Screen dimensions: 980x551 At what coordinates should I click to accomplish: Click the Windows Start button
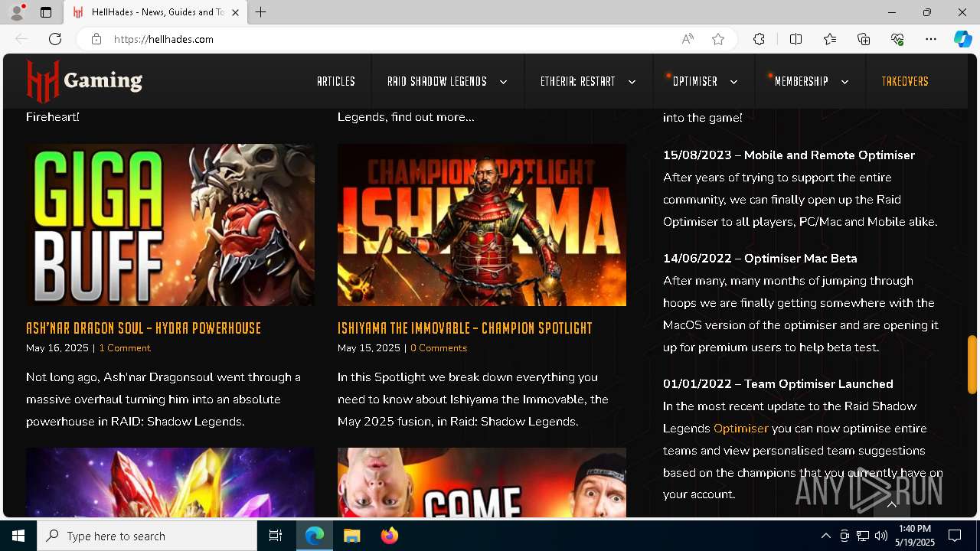pyautogui.click(x=18, y=536)
